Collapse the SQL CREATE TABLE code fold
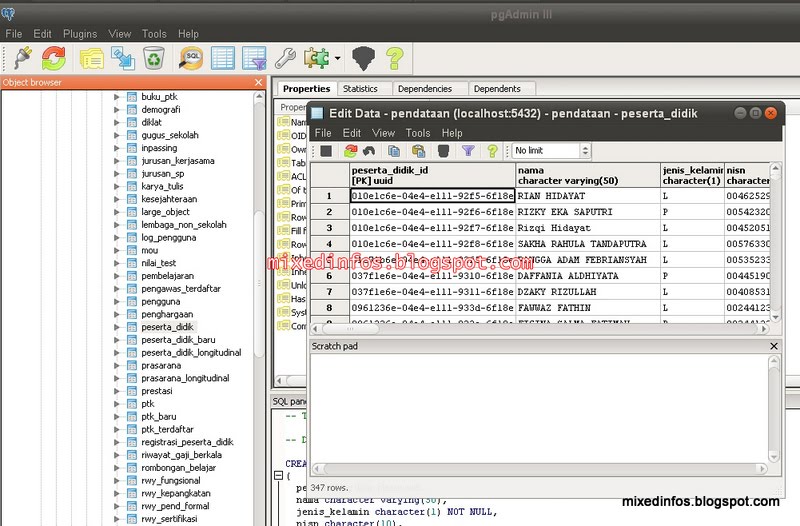The height and width of the screenshot is (526, 800). click(278, 475)
